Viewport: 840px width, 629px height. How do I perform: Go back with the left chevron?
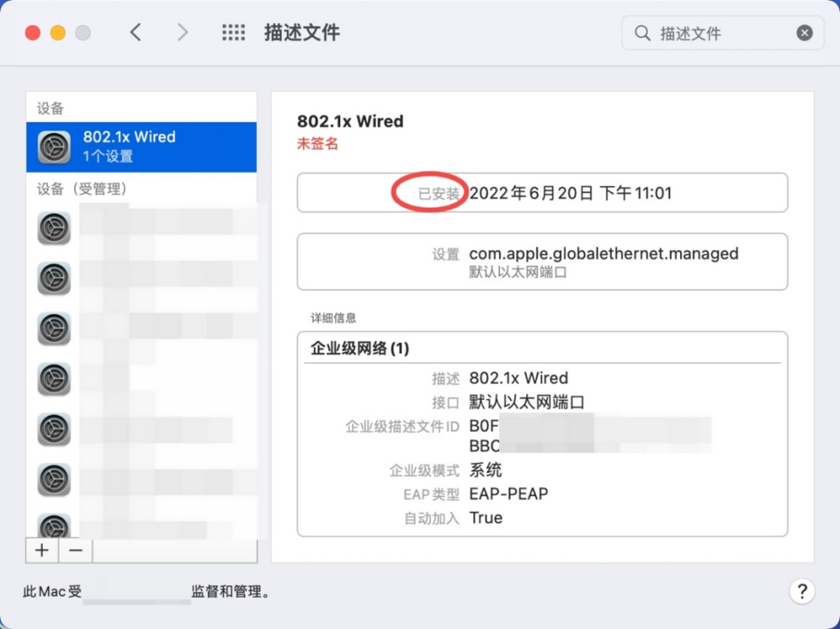pyautogui.click(x=136, y=32)
